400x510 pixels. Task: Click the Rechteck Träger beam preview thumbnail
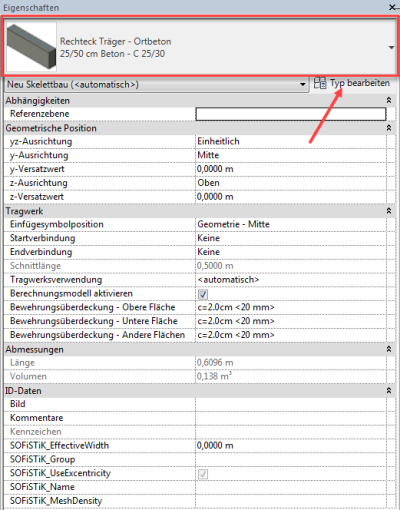point(32,47)
